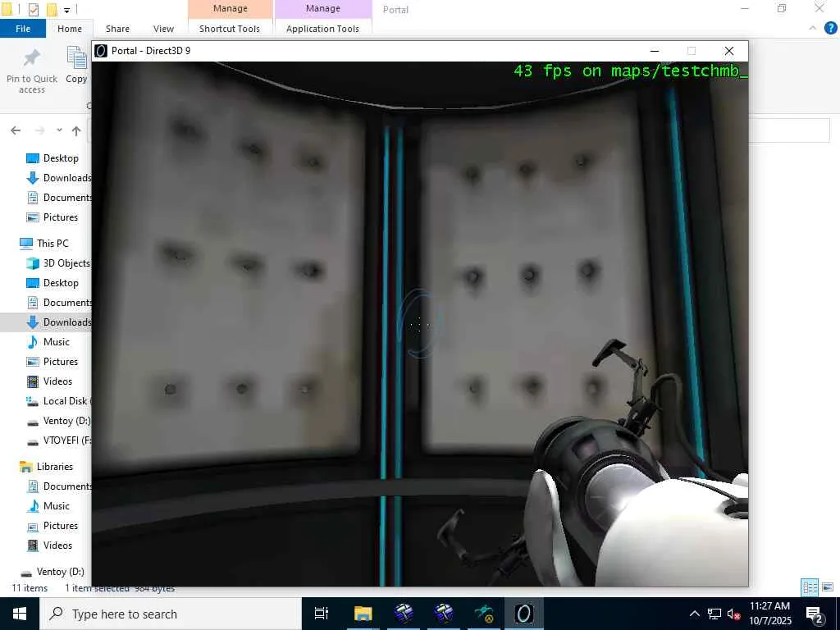The height and width of the screenshot is (630, 840).
Task: Open the Windows Start menu
Action: 20,614
